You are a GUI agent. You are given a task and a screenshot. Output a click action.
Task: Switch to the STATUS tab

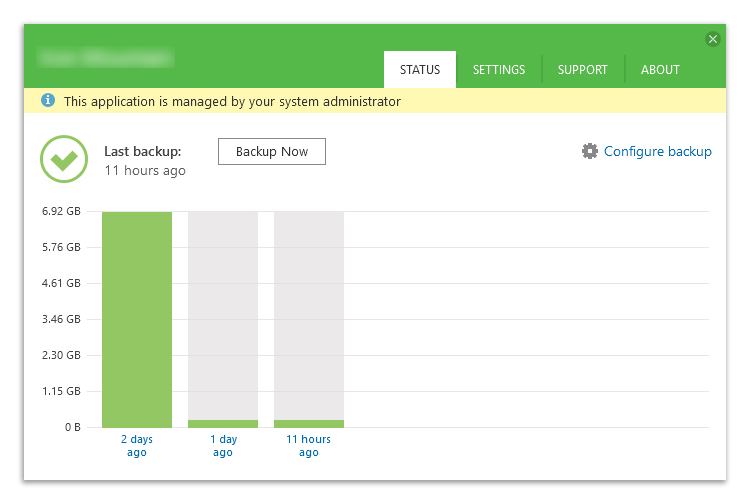pos(420,70)
